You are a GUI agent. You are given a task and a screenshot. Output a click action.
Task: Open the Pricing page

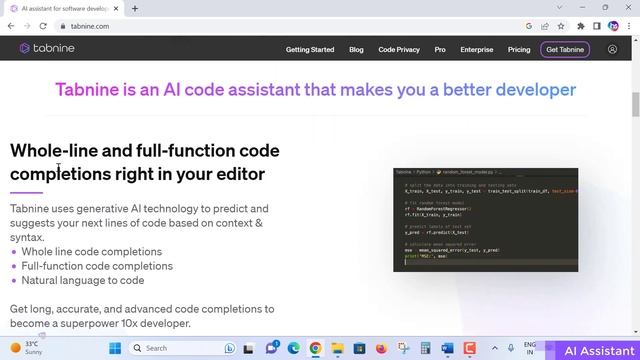(519, 49)
